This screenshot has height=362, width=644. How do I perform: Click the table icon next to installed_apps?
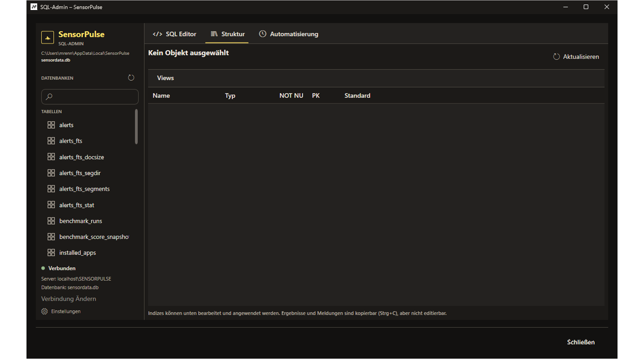click(x=51, y=252)
